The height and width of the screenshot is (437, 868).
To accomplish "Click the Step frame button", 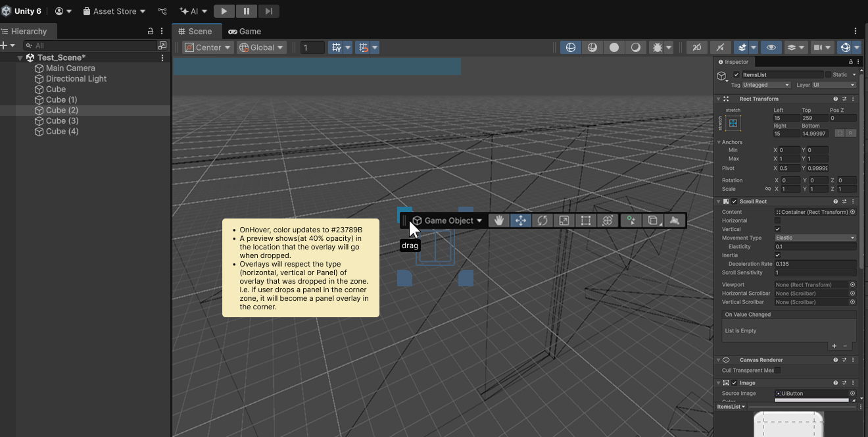I will click(x=268, y=11).
